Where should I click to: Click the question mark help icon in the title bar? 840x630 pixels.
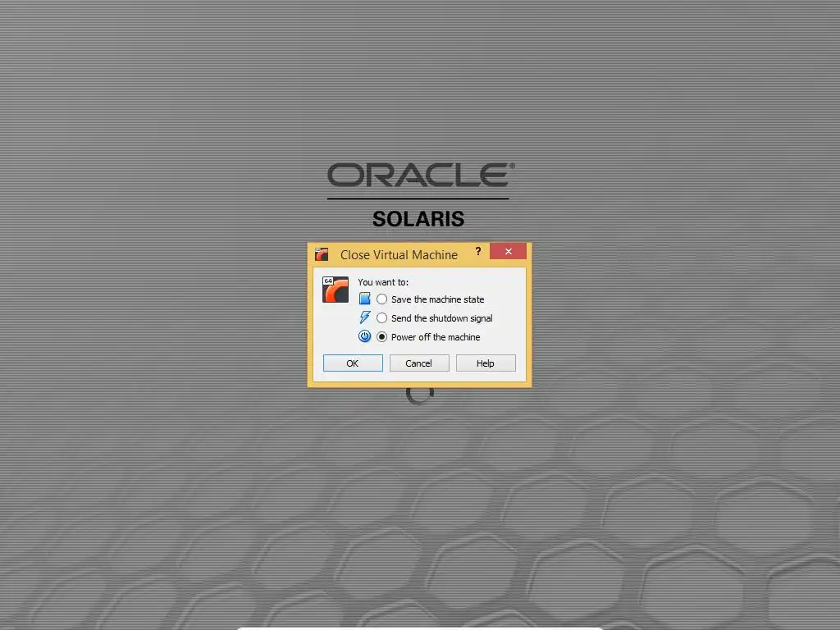478,251
